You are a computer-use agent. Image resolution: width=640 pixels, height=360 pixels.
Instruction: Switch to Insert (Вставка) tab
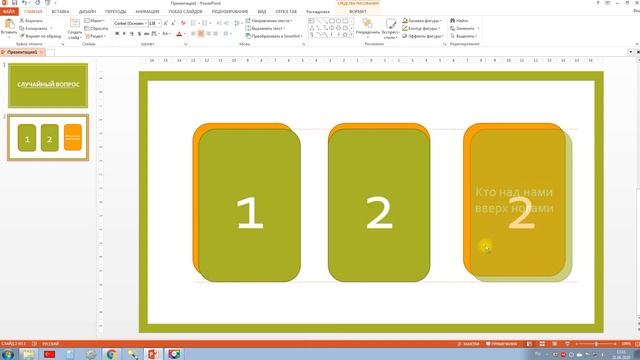[x=60, y=11]
